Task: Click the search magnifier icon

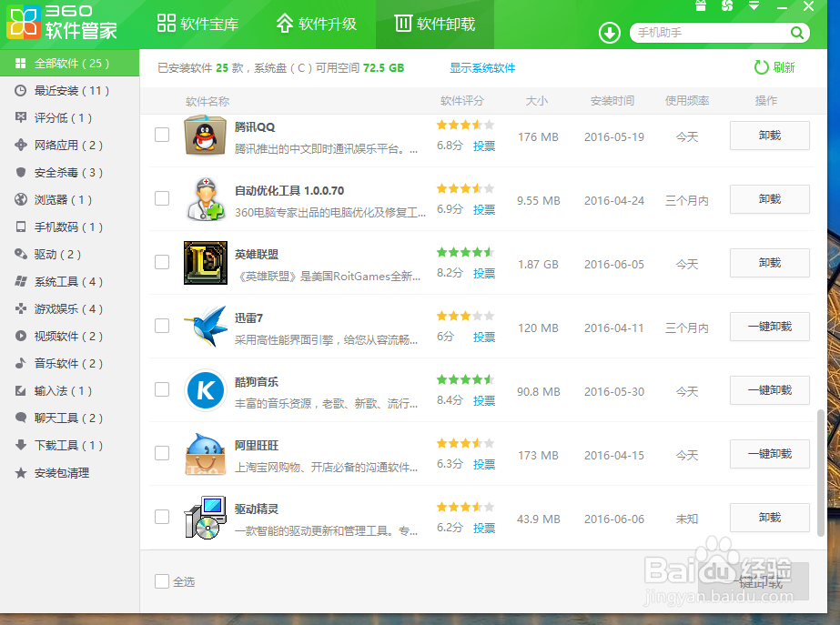Action: point(796,33)
